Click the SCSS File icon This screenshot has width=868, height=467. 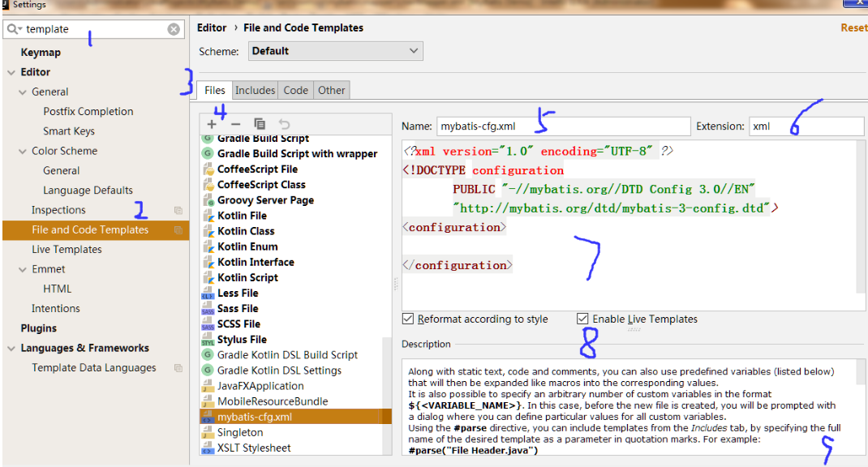pyautogui.click(x=208, y=323)
